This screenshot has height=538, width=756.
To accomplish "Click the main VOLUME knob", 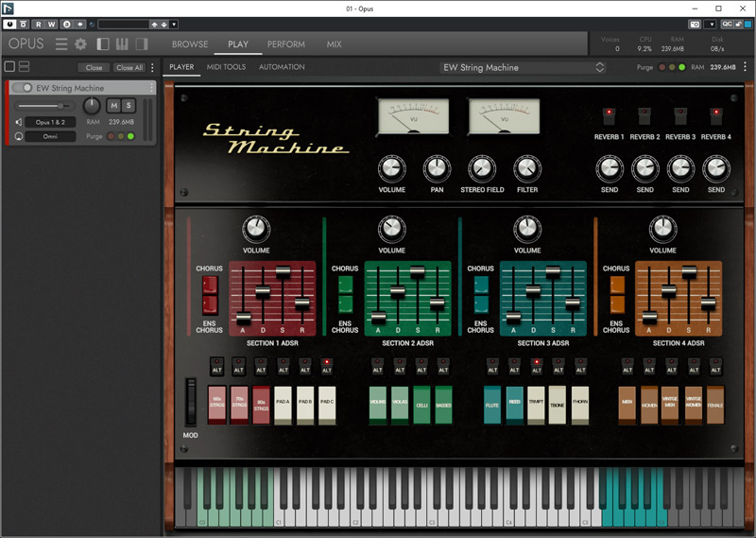I will [x=391, y=169].
